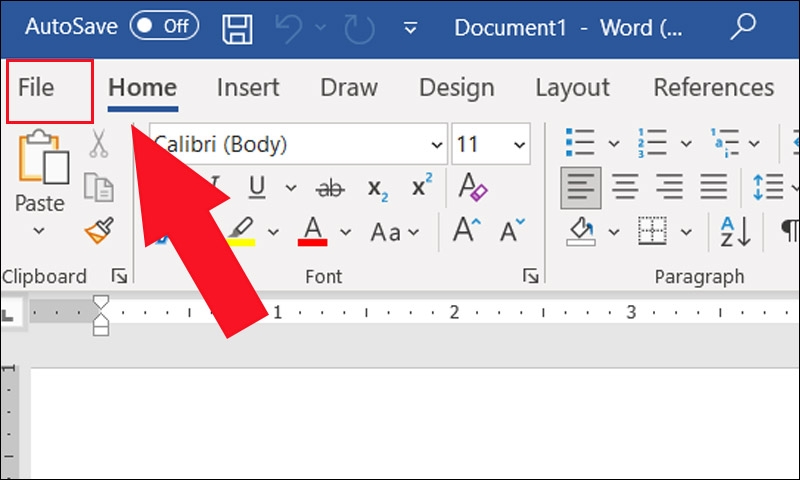Click the Cut scissors icon

pos(98,144)
